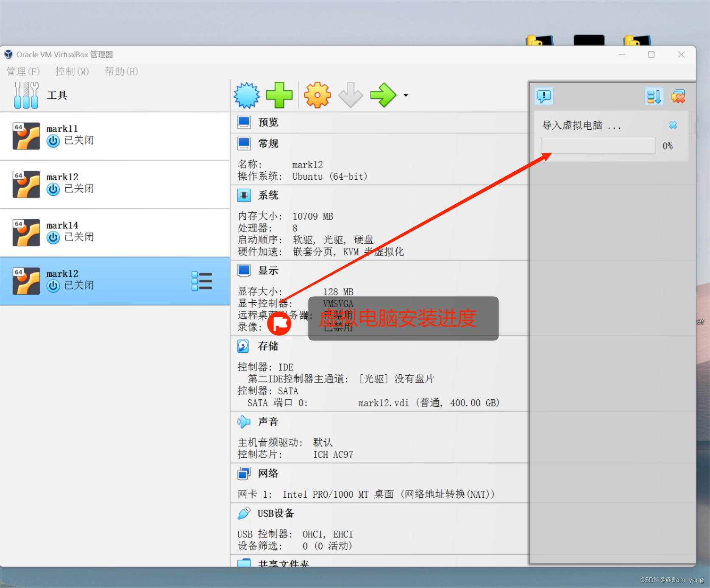Click the mark14 machine OS icon
This screenshot has width=710, height=588.
click(26, 233)
